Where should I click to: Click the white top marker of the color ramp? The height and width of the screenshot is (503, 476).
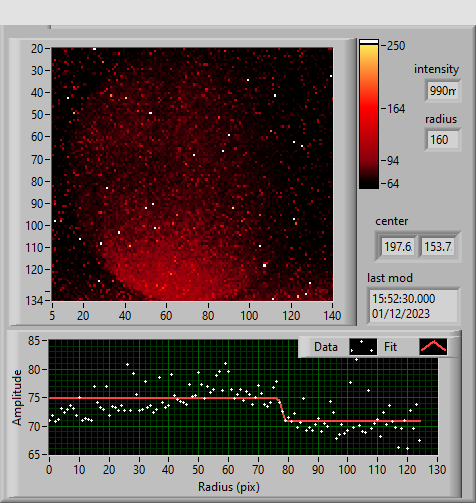click(x=369, y=42)
